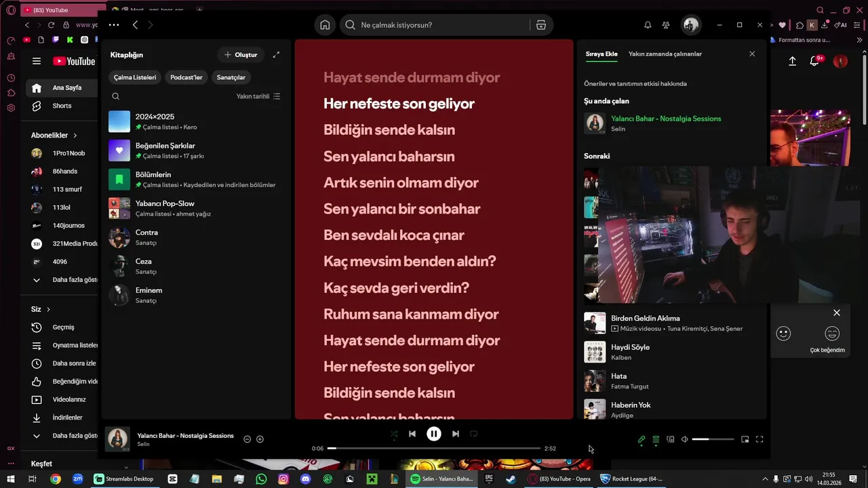This screenshot has height=488, width=868.
Task: Play Birden Geldin Aklıma from queue
Action: click(x=671, y=323)
